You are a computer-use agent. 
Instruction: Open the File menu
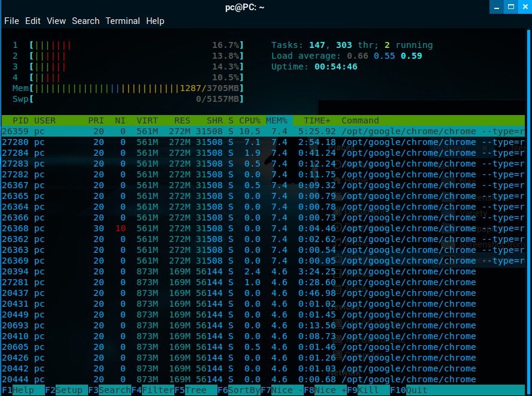(11, 21)
